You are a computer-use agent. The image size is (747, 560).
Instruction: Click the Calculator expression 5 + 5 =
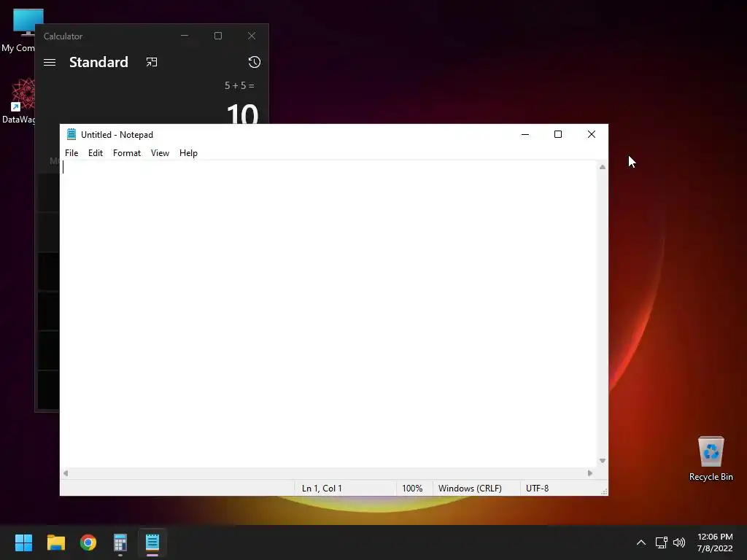239,86
